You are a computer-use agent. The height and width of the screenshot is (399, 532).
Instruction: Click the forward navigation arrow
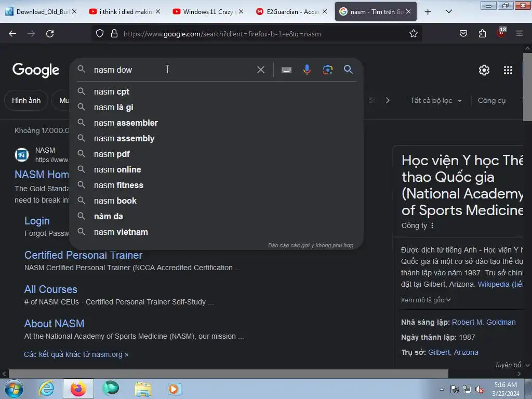point(31,34)
